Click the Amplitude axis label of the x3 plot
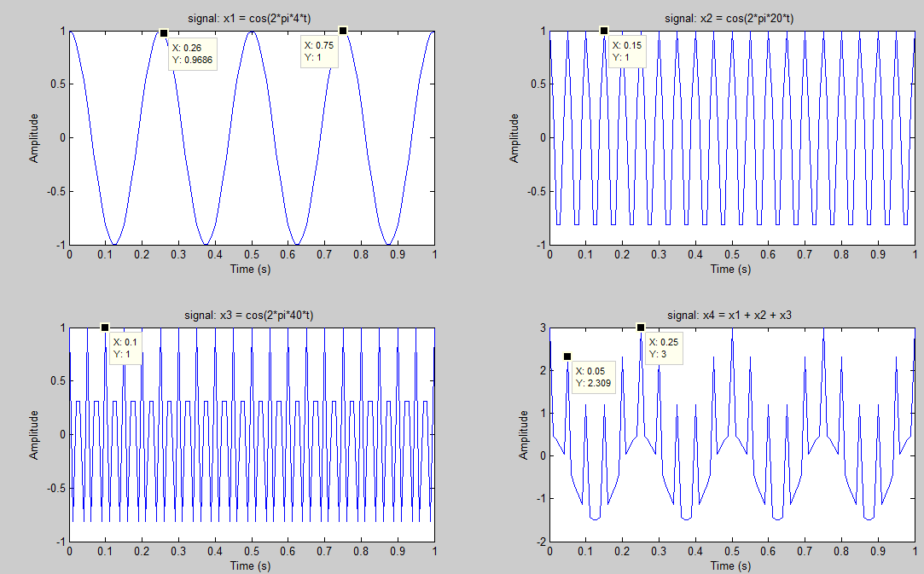Viewport: 924px width, 574px height. [32, 432]
